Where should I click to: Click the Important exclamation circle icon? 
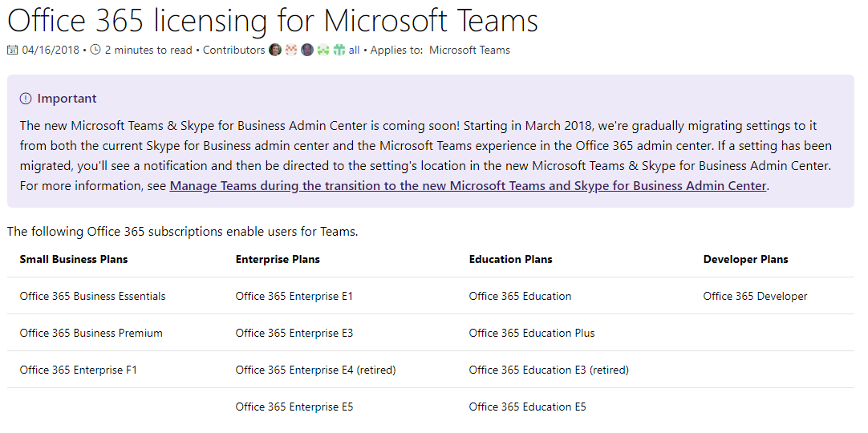click(26, 99)
